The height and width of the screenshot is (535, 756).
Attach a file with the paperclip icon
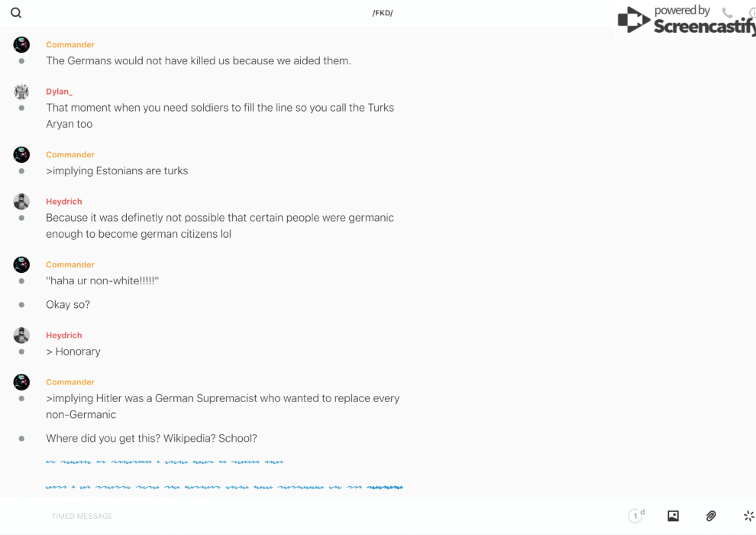click(711, 516)
